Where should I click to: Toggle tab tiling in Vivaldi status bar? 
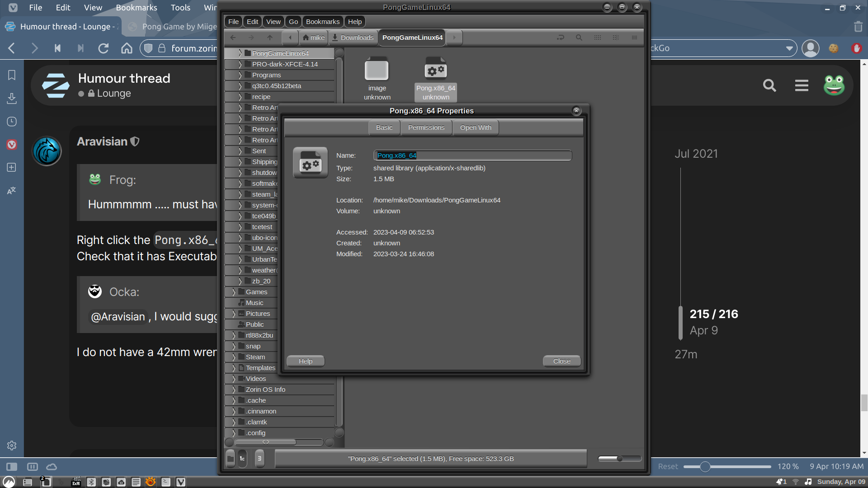tap(33, 467)
